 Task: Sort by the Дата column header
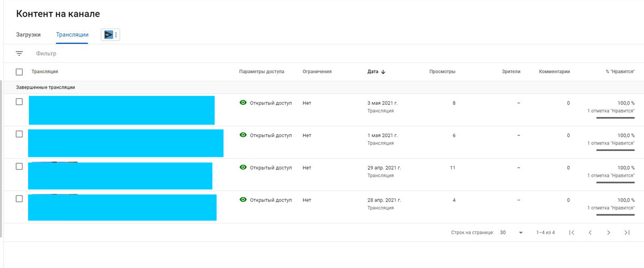372,72
